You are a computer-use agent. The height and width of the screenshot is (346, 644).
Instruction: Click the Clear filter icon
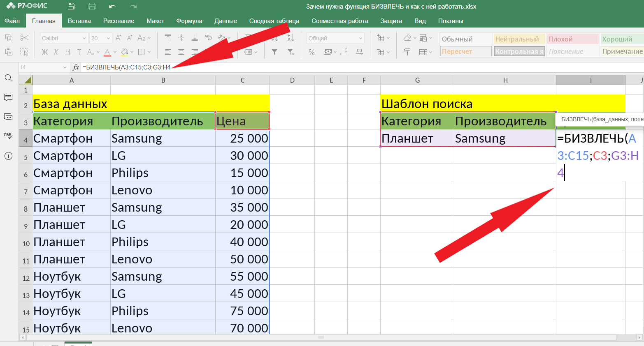point(291,52)
